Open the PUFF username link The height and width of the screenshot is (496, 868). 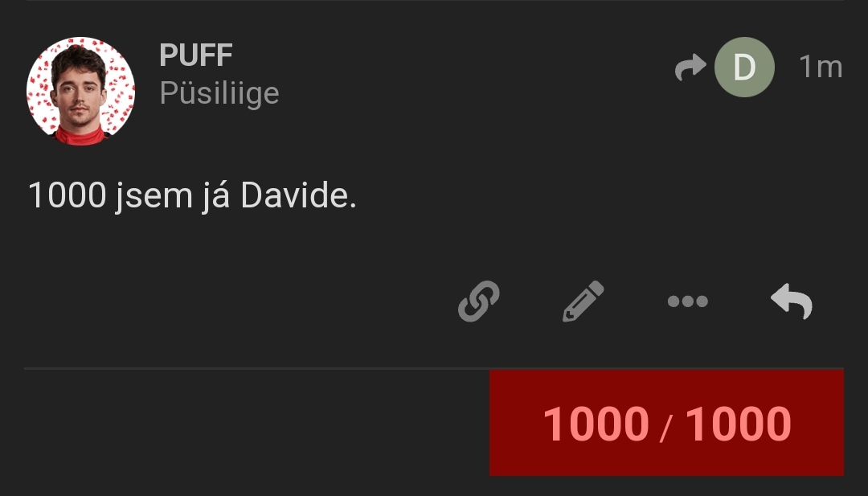[196, 54]
